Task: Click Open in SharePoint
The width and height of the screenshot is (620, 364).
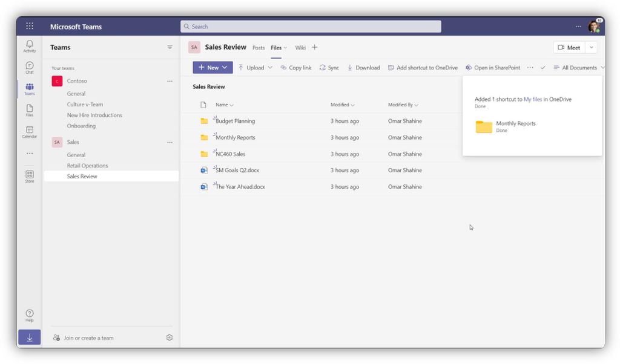Action: (493, 68)
